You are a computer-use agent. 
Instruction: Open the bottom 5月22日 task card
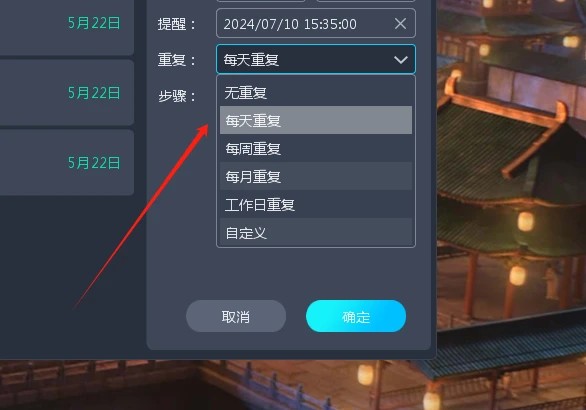click(x=67, y=162)
